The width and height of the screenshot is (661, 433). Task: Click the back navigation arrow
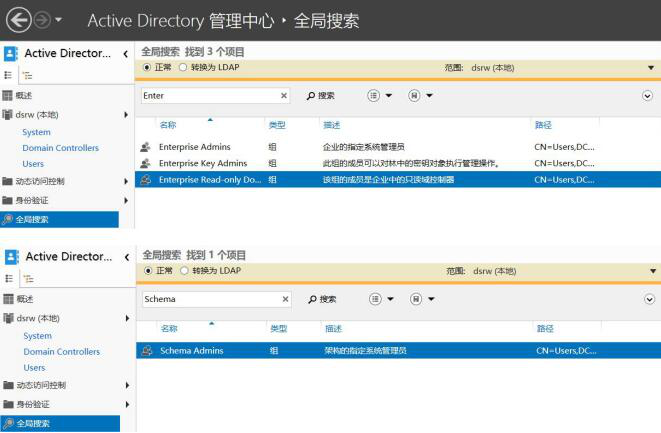pos(19,20)
